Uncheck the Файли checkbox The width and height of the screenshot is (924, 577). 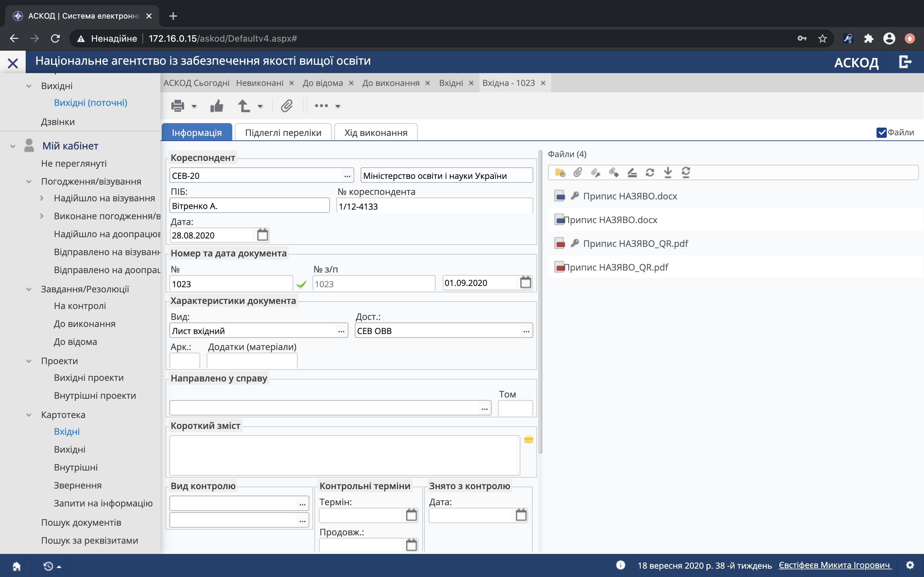881,132
